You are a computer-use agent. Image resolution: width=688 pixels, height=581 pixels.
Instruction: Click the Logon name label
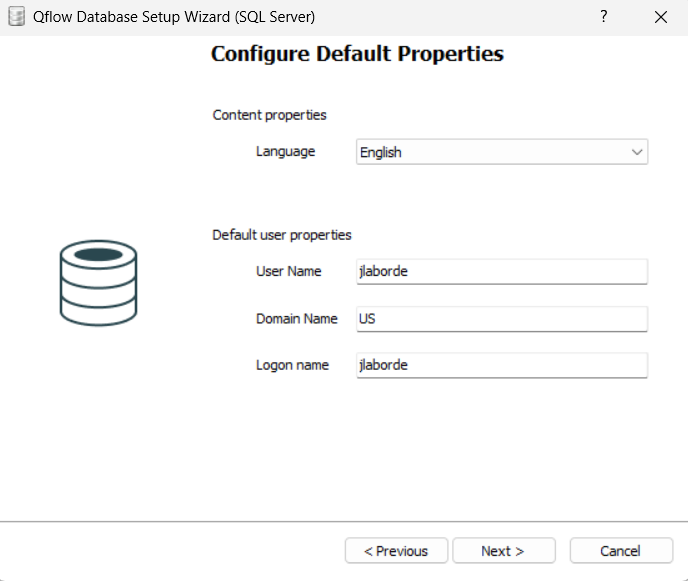coord(292,365)
